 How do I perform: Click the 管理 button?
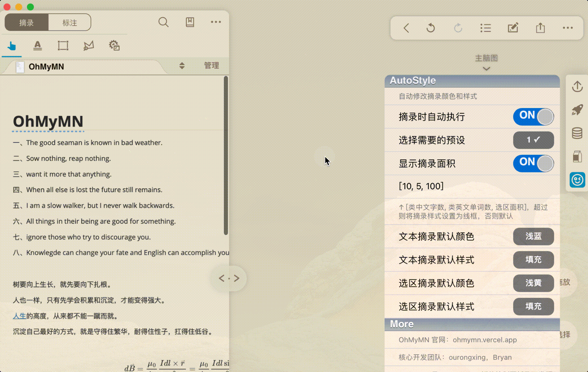[211, 66]
